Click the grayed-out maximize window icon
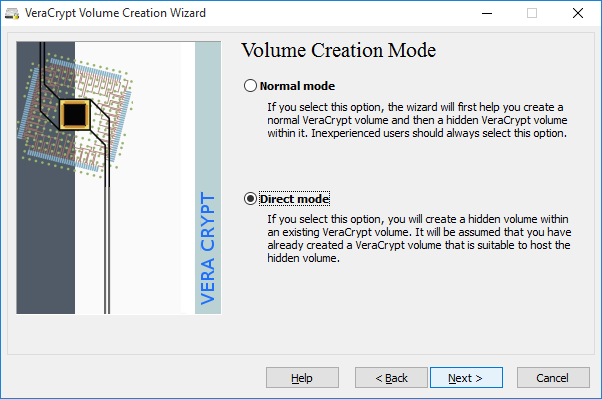Image resolution: width=602 pixels, height=399 pixels. point(532,13)
